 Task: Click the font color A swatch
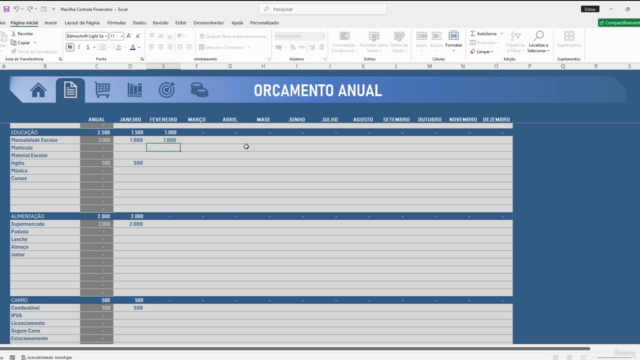133,47
